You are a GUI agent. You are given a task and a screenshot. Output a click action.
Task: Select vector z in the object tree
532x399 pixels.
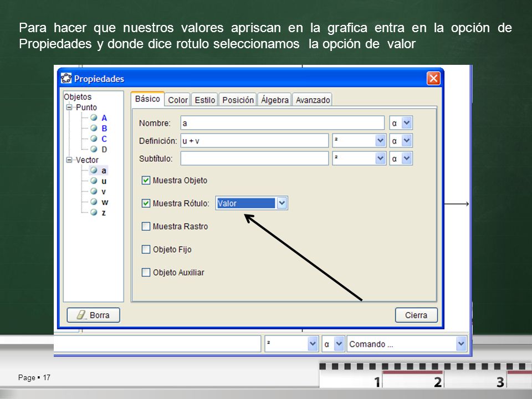point(104,212)
